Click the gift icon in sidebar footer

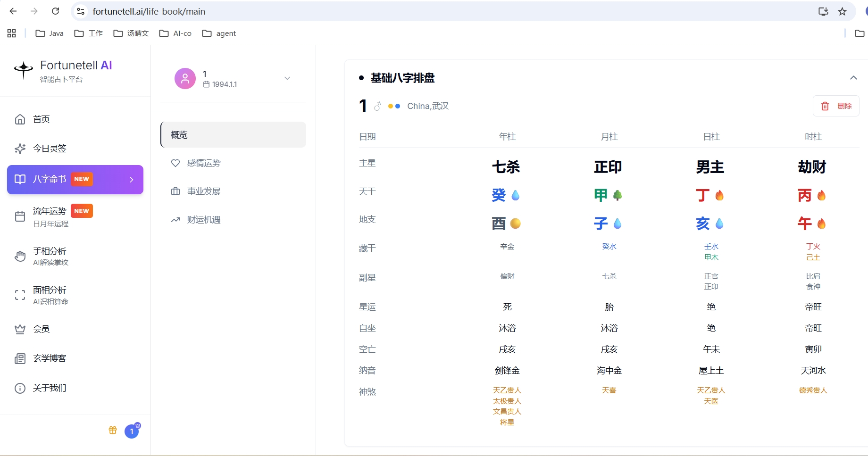pos(113,430)
